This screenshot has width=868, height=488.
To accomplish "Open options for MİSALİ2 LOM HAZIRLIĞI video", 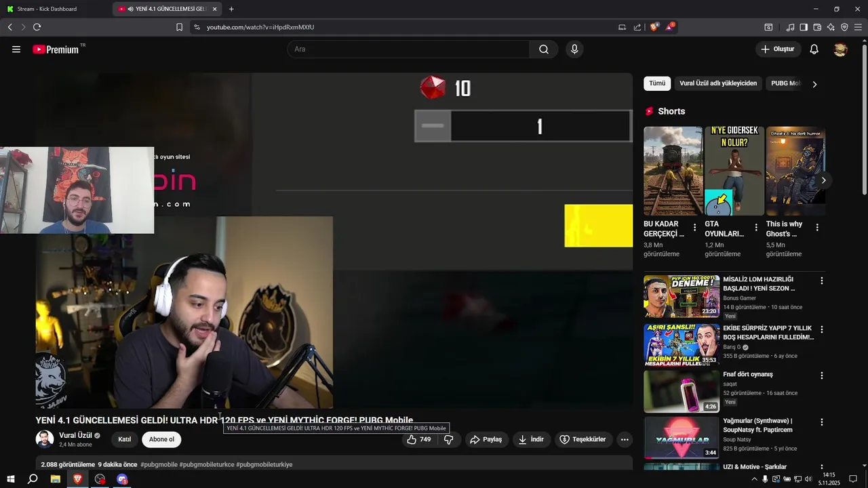I will pyautogui.click(x=822, y=281).
